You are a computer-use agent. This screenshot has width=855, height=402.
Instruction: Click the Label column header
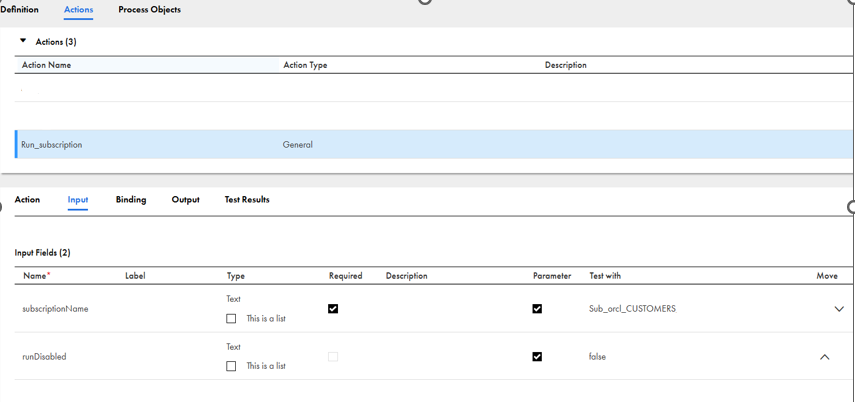coord(135,276)
